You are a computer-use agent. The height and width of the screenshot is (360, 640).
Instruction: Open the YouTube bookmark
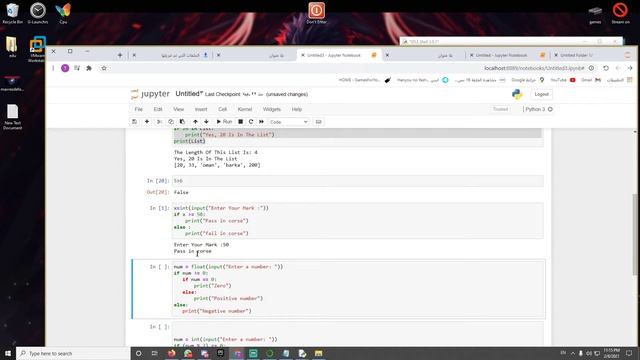(x=563, y=80)
